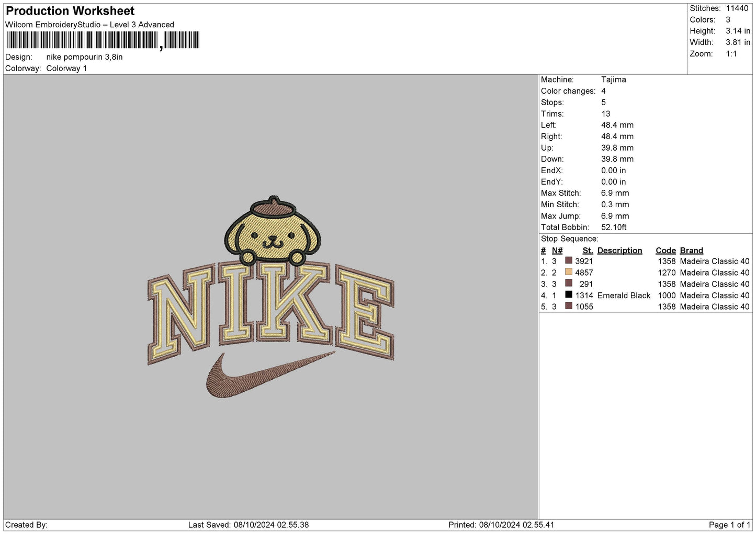Click the Color changes value 4
Viewport: 756px width, 534px height.
603,91
